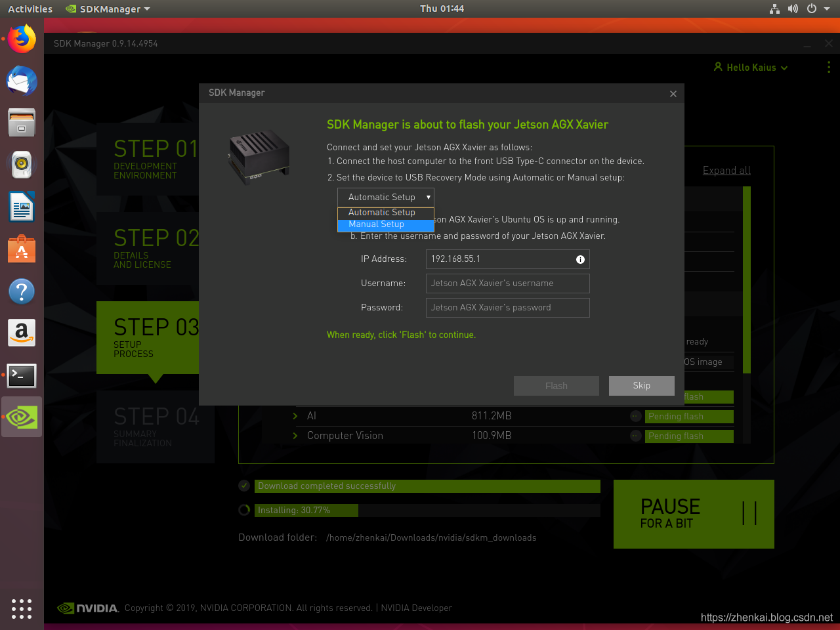Switch to Terminal in the dock
The height and width of the screenshot is (630, 840).
coord(22,375)
